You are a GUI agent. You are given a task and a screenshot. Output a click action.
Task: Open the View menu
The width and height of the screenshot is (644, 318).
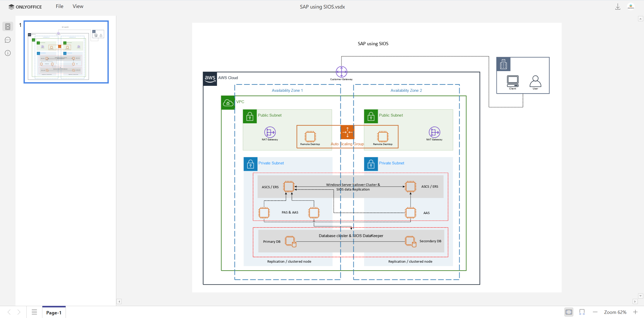(x=78, y=6)
